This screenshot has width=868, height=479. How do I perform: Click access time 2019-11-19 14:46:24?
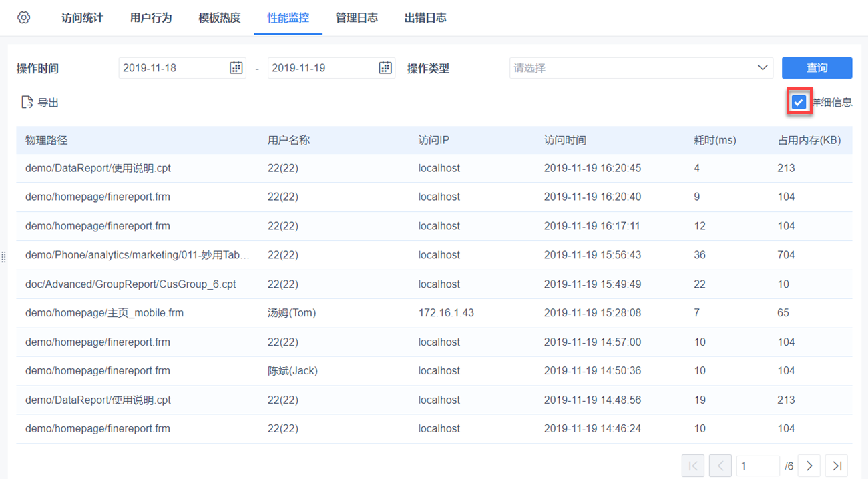592,428
